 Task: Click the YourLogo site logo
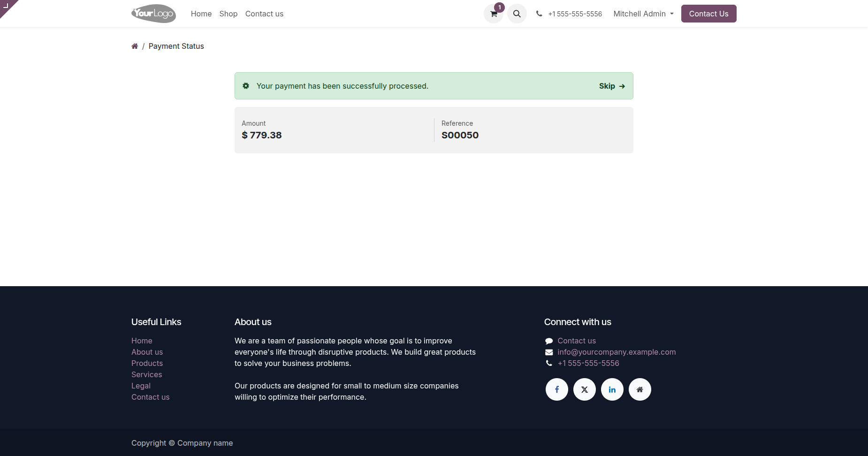pos(153,14)
